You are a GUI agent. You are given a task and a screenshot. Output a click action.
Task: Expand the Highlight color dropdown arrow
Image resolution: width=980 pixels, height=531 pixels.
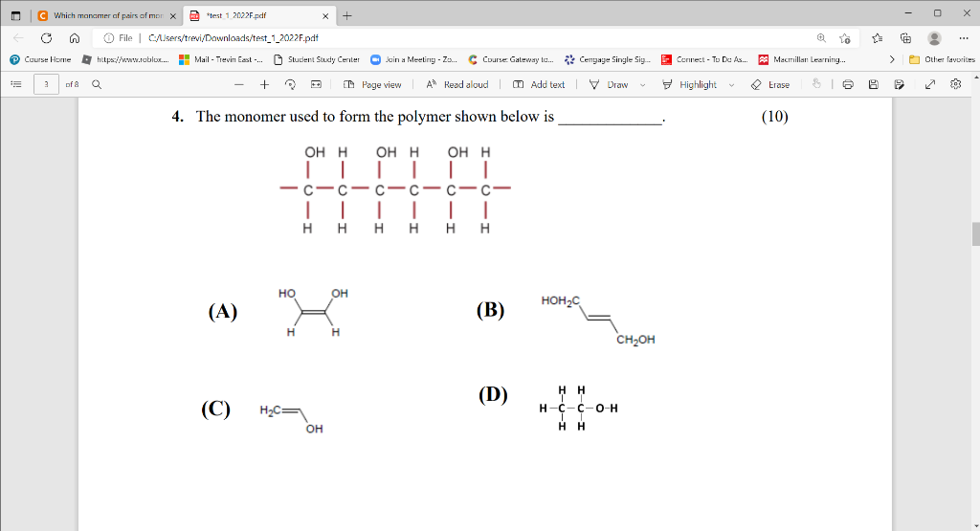[x=731, y=85]
